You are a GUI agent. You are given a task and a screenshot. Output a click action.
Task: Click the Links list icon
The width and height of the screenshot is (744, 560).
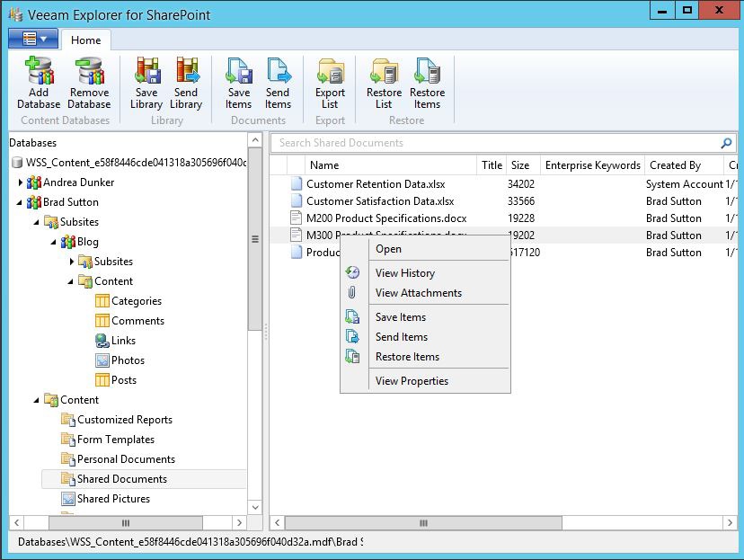point(102,341)
